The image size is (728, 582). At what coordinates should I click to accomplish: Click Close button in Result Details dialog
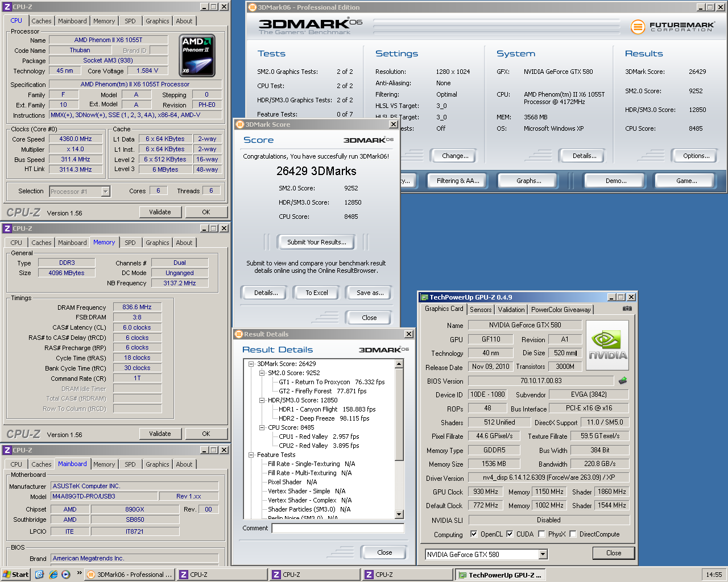click(x=384, y=552)
